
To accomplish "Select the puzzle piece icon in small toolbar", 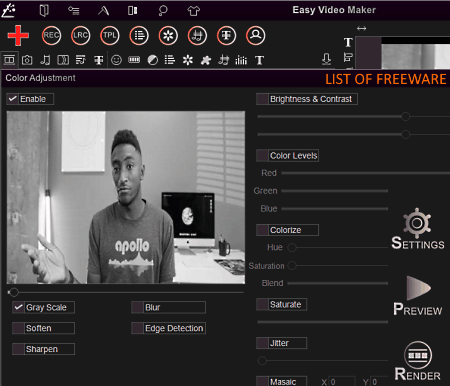I will [x=206, y=60].
